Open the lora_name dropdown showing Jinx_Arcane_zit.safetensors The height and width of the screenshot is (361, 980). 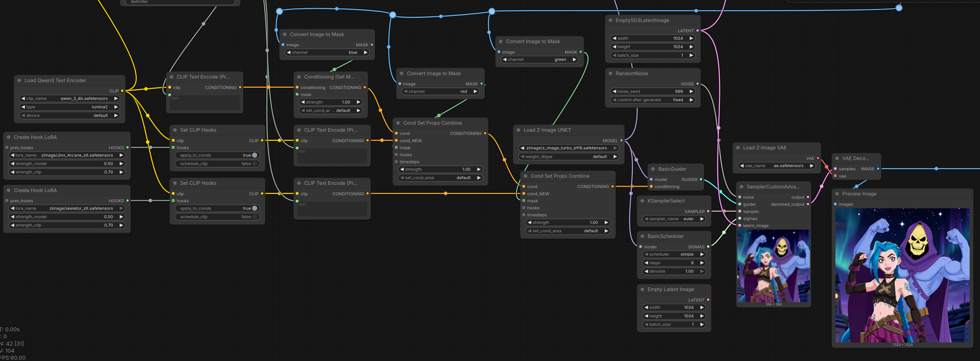(x=67, y=155)
